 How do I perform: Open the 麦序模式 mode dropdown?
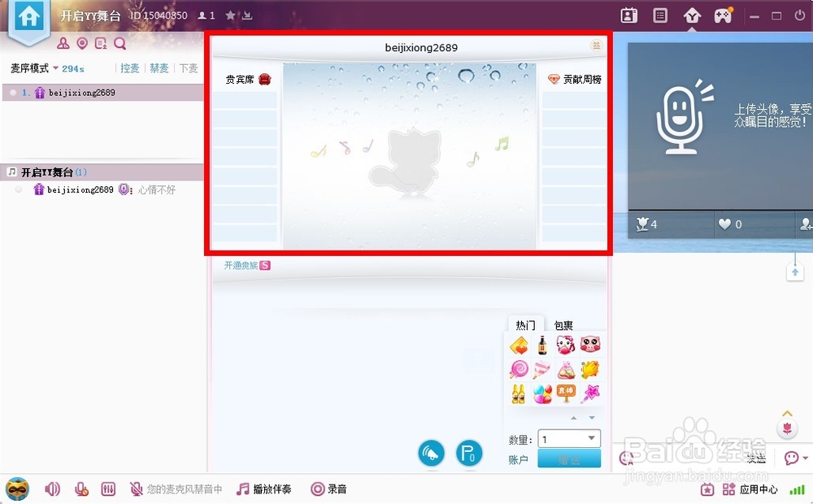point(34,68)
